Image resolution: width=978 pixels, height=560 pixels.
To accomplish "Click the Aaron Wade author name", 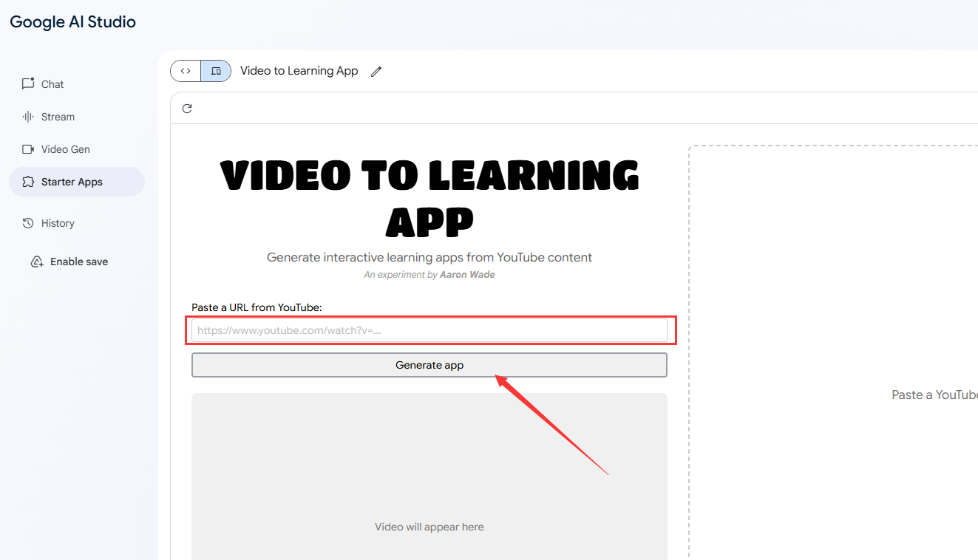I will coord(467,275).
